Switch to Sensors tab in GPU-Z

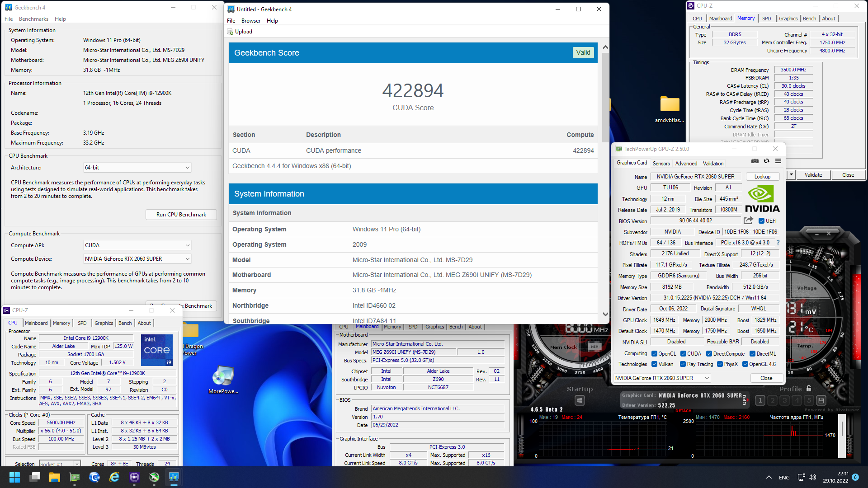coord(661,164)
